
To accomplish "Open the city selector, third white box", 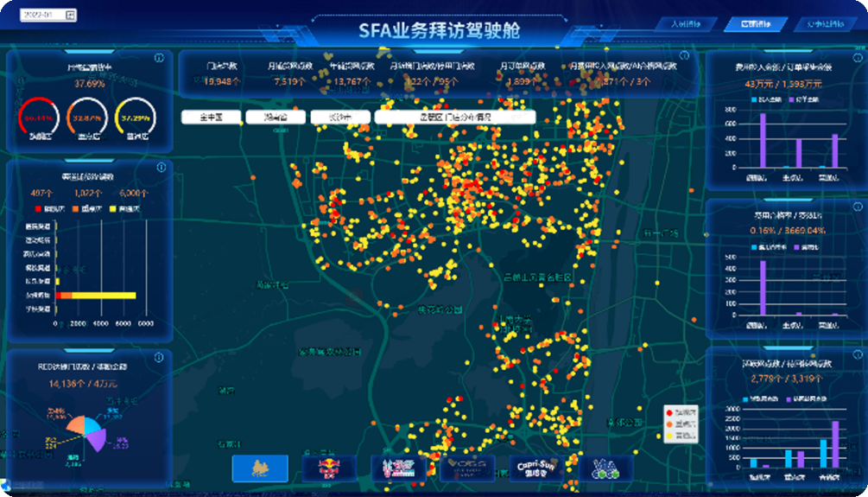I will [338, 117].
